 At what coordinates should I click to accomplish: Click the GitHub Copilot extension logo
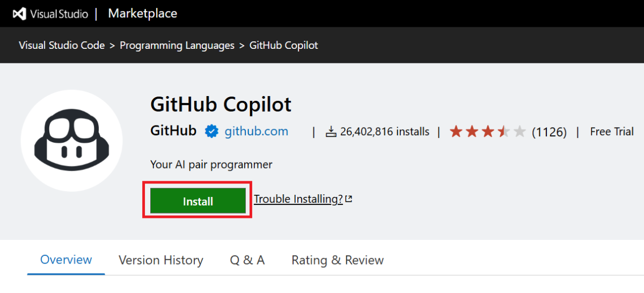point(72,141)
